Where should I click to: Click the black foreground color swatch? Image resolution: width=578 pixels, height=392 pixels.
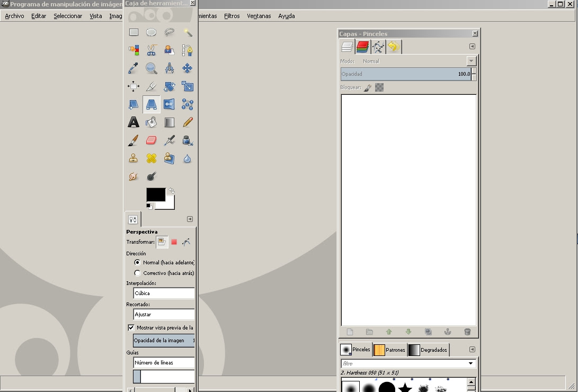[156, 194]
